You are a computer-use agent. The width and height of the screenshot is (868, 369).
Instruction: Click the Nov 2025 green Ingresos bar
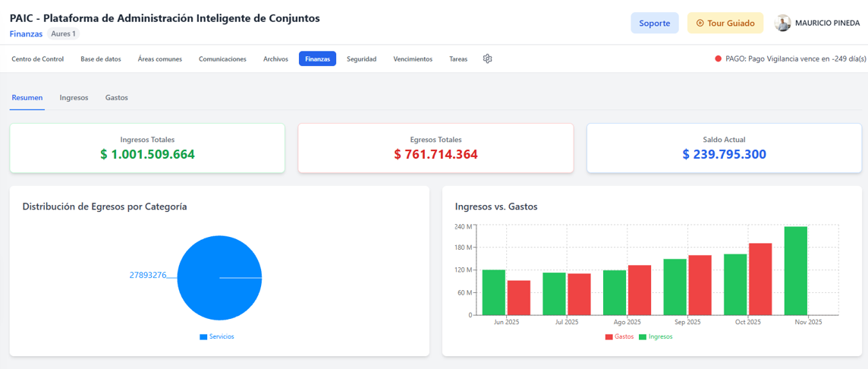point(795,271)
